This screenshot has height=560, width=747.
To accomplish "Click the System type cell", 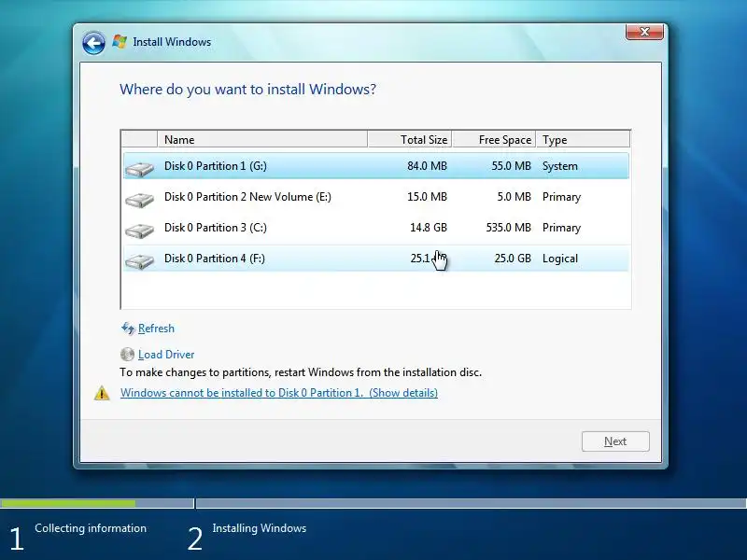I will tap(559, 166).
